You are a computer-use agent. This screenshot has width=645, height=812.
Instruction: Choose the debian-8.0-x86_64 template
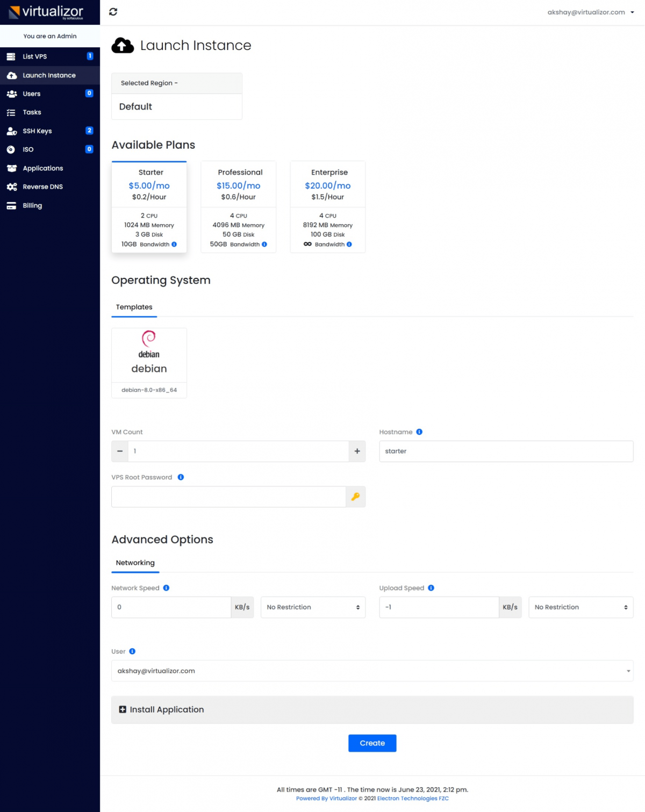pyautogui.click(x=149, y=390)
